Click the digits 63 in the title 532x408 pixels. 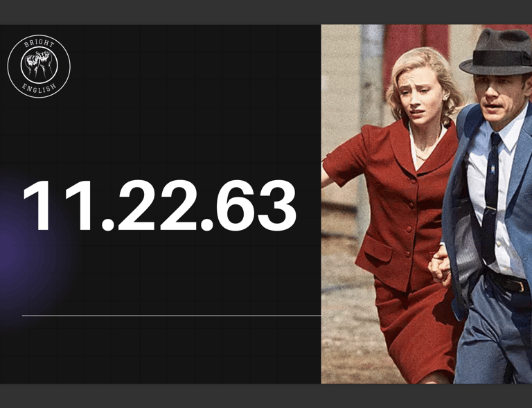click(256, 206)
